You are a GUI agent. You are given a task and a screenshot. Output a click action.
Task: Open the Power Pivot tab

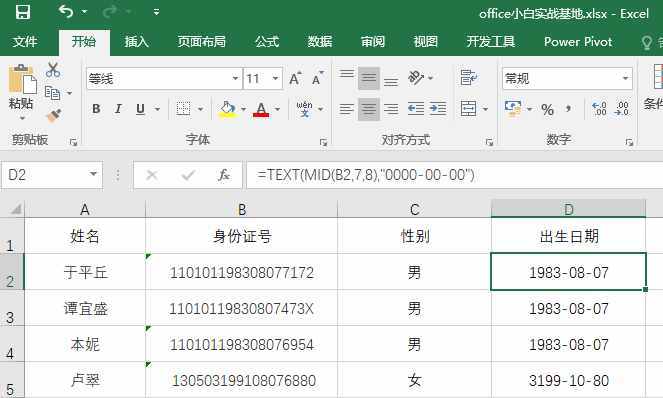tap(578, 41)
